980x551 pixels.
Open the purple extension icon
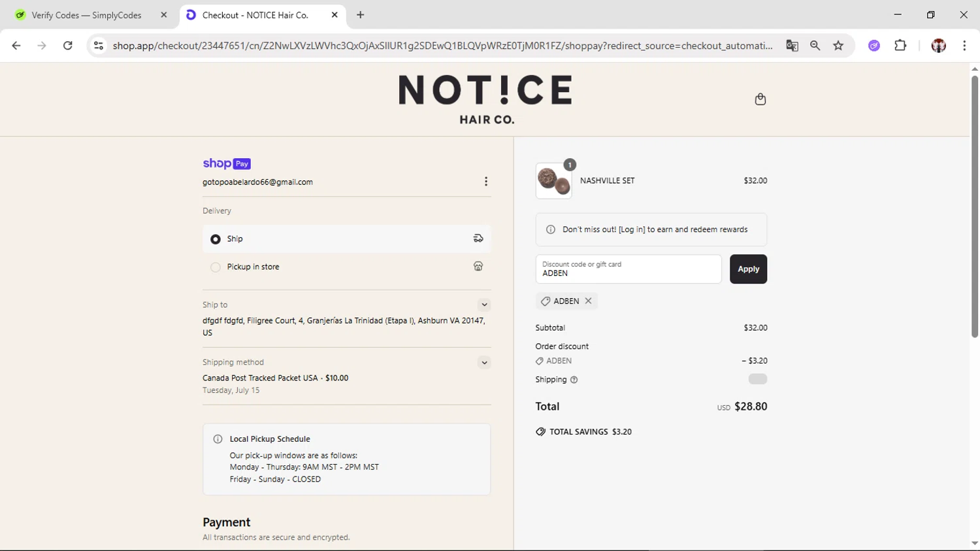coord(874,46)
